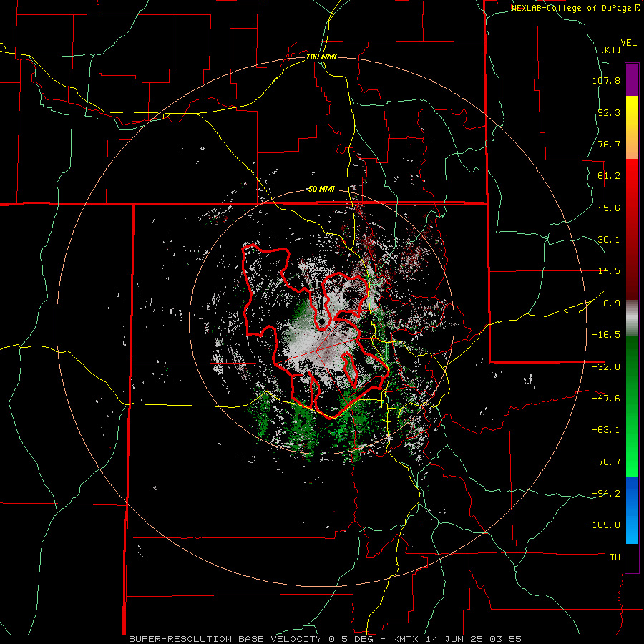Click the -63.1 velocity scale value
This screenshot has height=644, width=644.
[606, 430]
